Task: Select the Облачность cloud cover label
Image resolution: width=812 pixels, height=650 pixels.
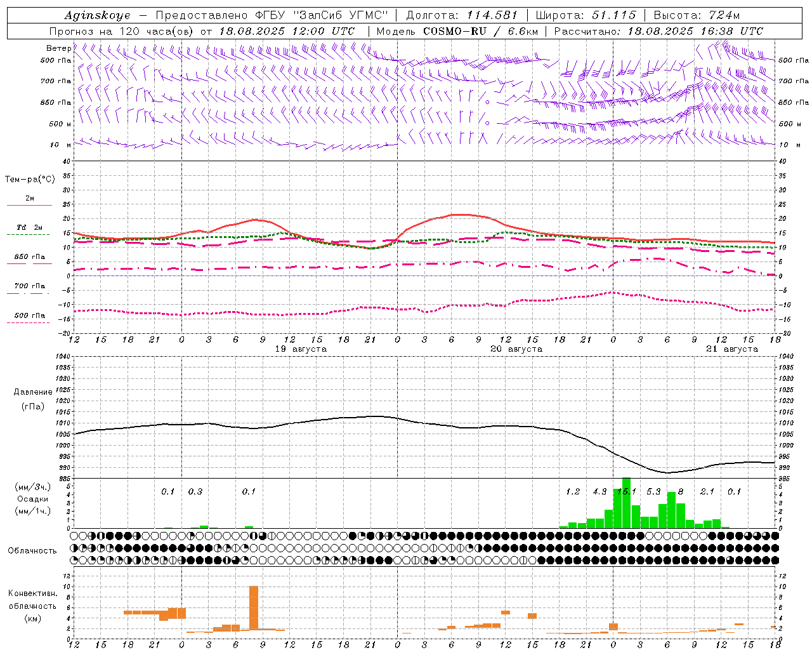Action: 32,550
